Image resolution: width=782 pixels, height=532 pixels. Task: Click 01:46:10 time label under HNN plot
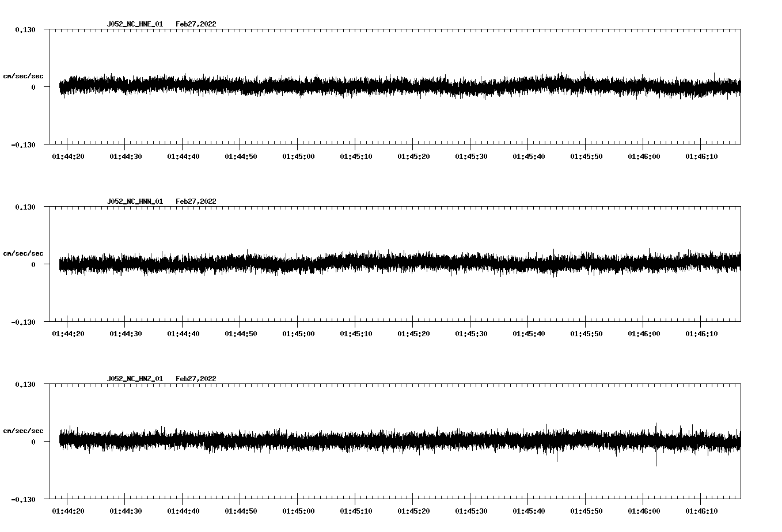coord(701,334)
